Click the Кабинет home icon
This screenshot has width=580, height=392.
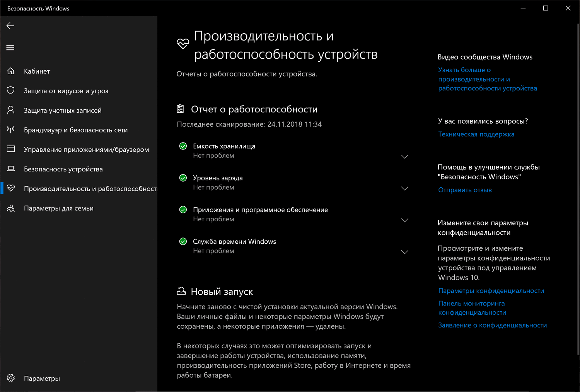coord(11,71)
